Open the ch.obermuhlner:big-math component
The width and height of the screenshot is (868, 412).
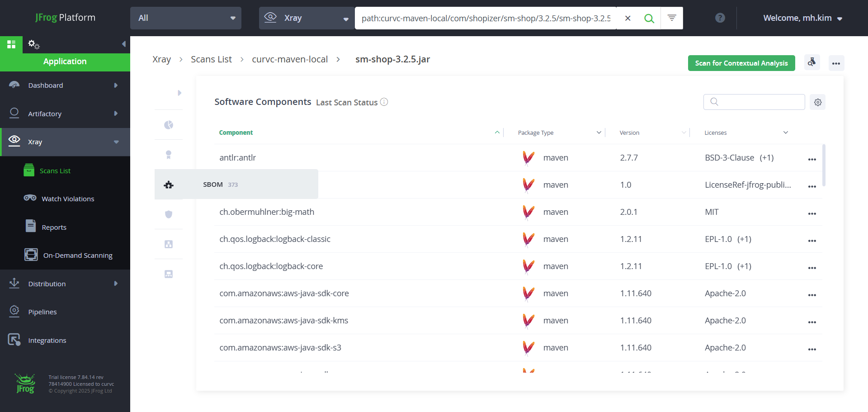[267, 212]
